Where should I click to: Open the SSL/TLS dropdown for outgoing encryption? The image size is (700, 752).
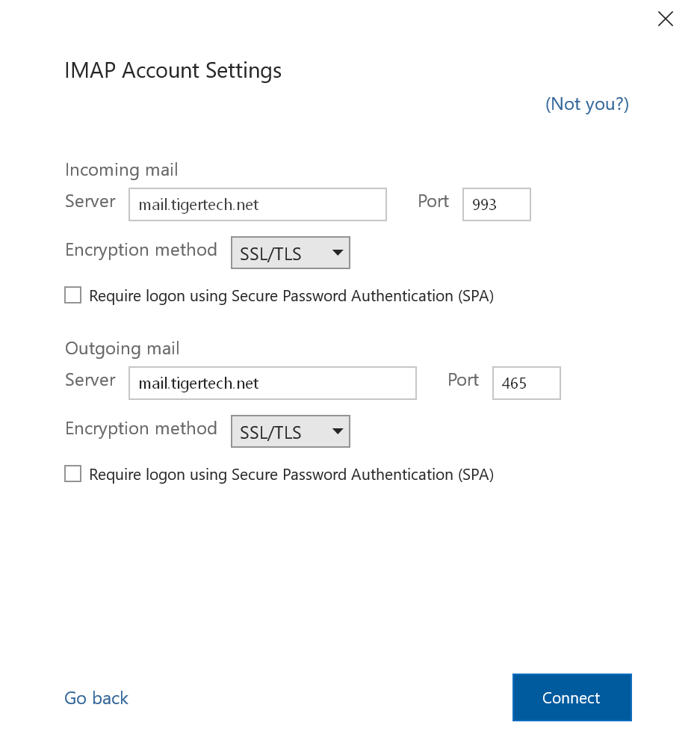point(290,431)
